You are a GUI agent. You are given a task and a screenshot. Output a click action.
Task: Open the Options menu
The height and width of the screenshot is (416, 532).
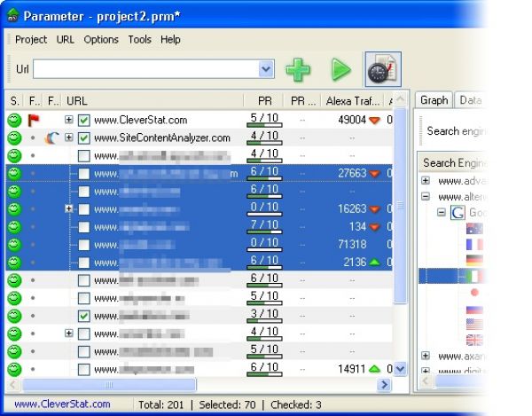(x=101, y=39)
